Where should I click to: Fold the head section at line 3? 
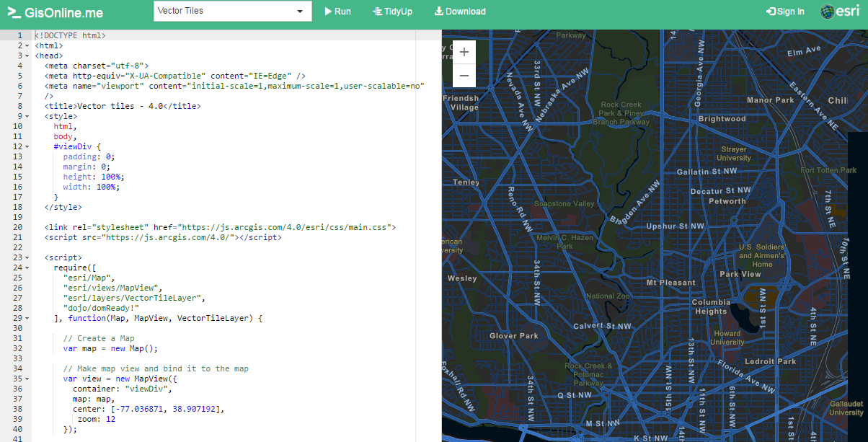[27, 56]
